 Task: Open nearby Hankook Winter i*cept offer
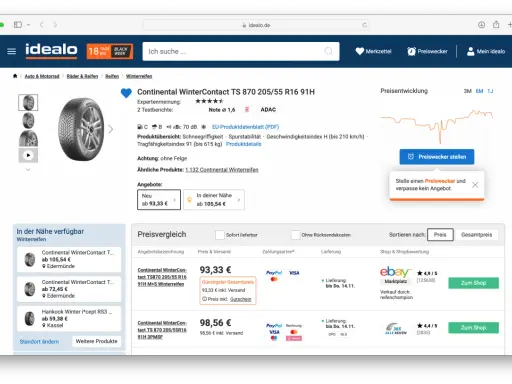69,318
